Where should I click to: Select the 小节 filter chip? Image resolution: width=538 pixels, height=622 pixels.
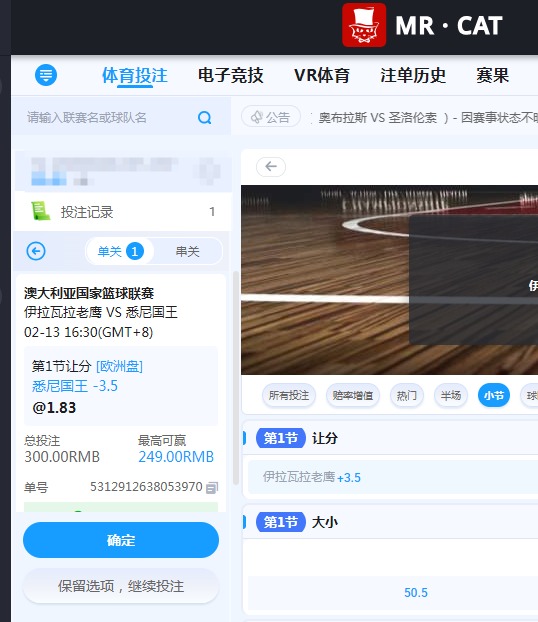tap(494, 395)
